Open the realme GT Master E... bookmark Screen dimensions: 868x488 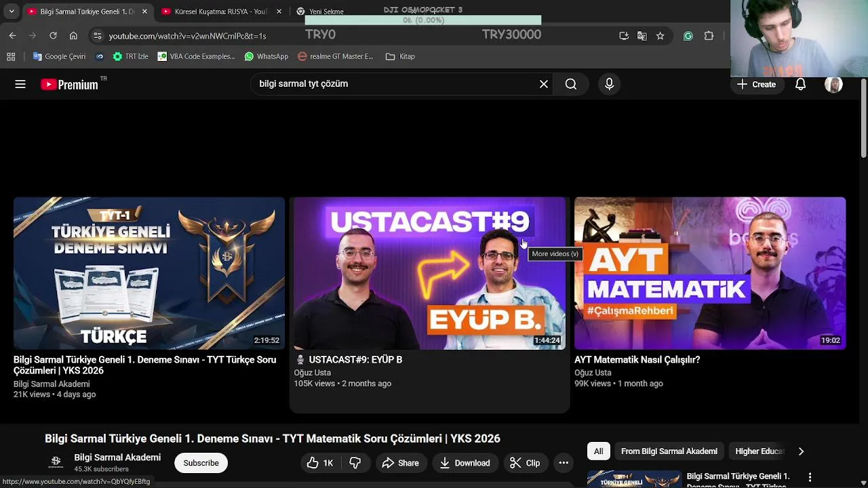336,56
